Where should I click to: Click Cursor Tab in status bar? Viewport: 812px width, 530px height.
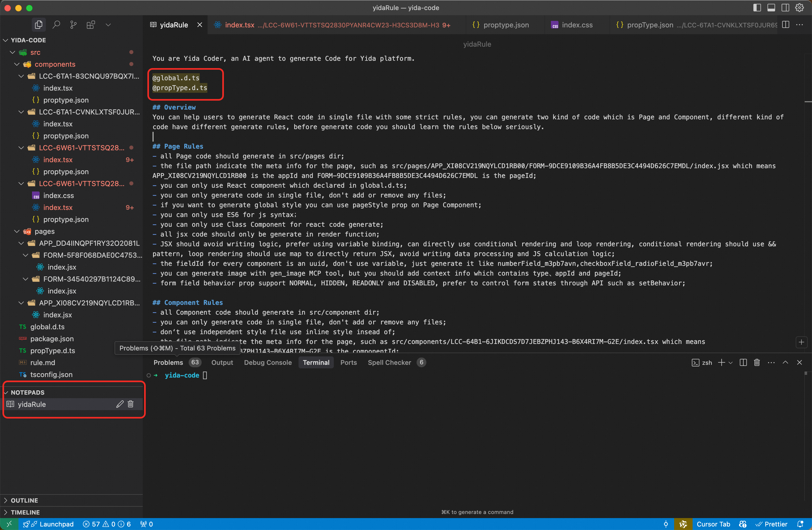pos(713,524)
